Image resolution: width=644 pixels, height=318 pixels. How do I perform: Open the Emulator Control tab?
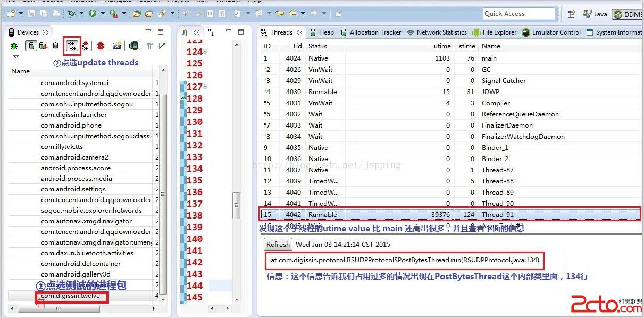[x=551, y=32]
